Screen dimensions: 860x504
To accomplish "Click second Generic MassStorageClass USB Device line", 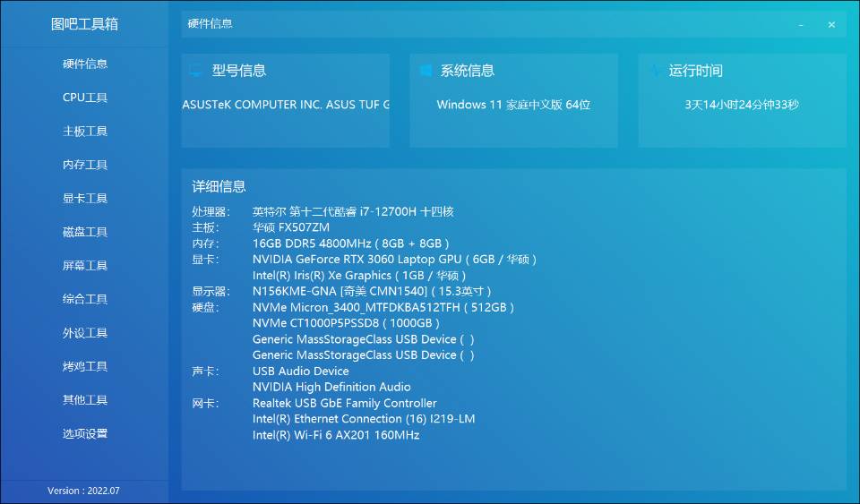I will click(363, 355).
